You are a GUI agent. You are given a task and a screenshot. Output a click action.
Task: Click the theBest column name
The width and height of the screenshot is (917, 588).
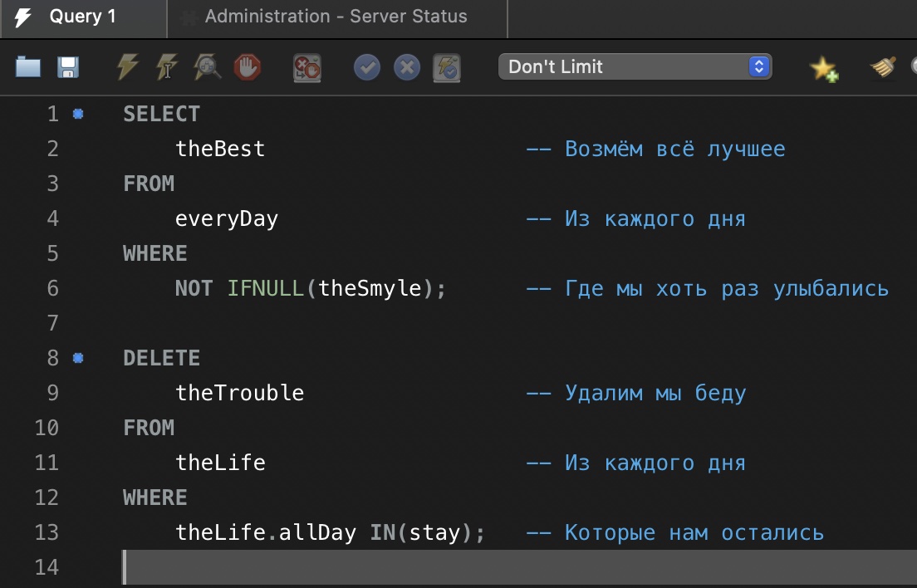click(x=220, y=149)
